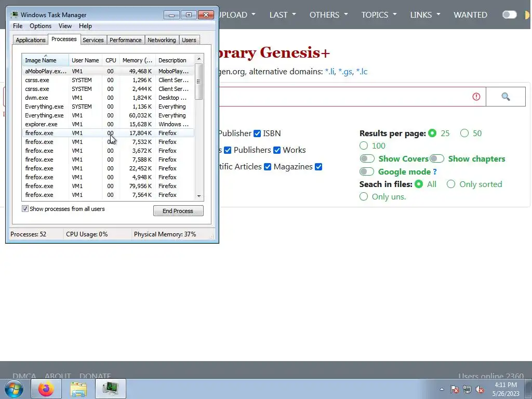Image resolution: width=532 pixels, height=399 pixels.
Task: Click the Google mode question mark link
Action: [435, 171]
